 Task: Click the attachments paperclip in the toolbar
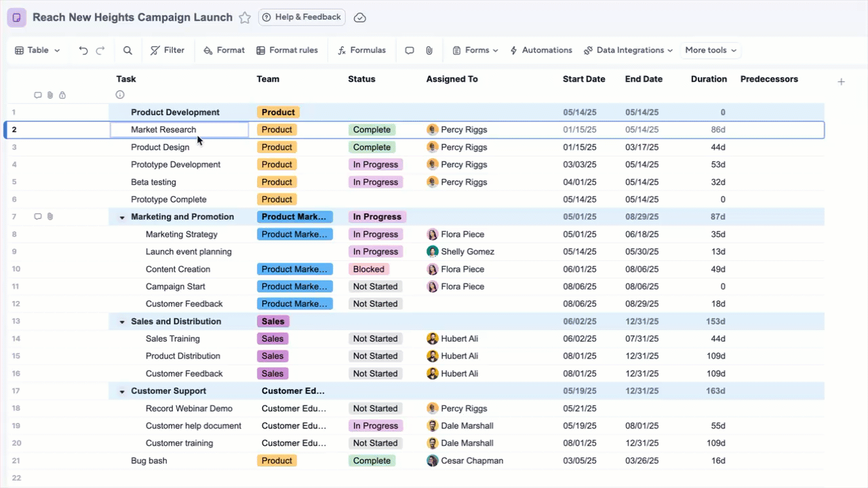429,50
